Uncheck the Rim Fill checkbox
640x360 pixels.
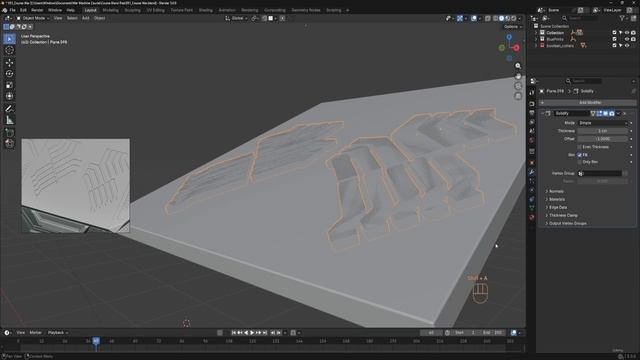tap(580, 155)
